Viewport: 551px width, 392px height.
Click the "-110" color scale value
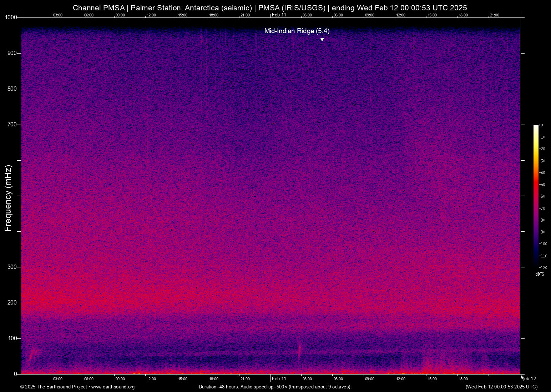click(543, 256)
